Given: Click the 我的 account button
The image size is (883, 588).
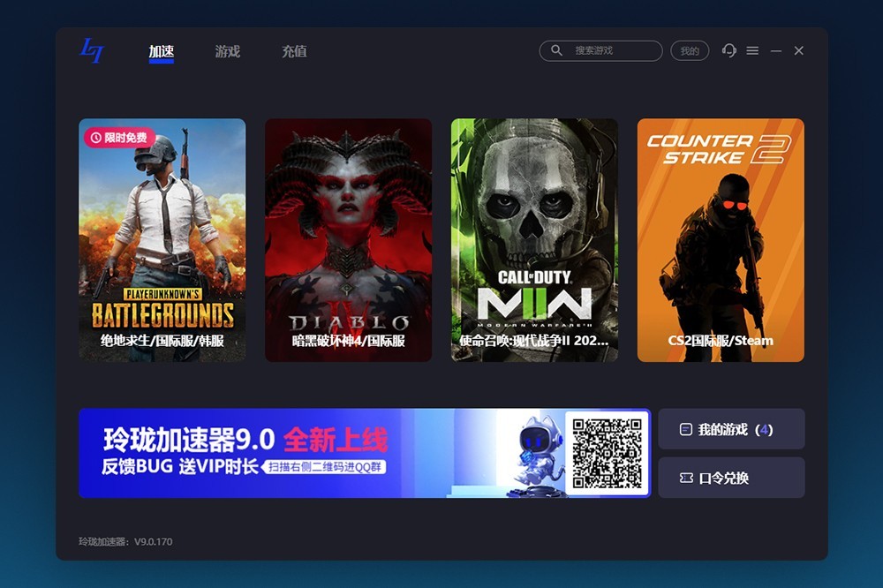Looking at the screenshot, I should [x=690, y=50].
